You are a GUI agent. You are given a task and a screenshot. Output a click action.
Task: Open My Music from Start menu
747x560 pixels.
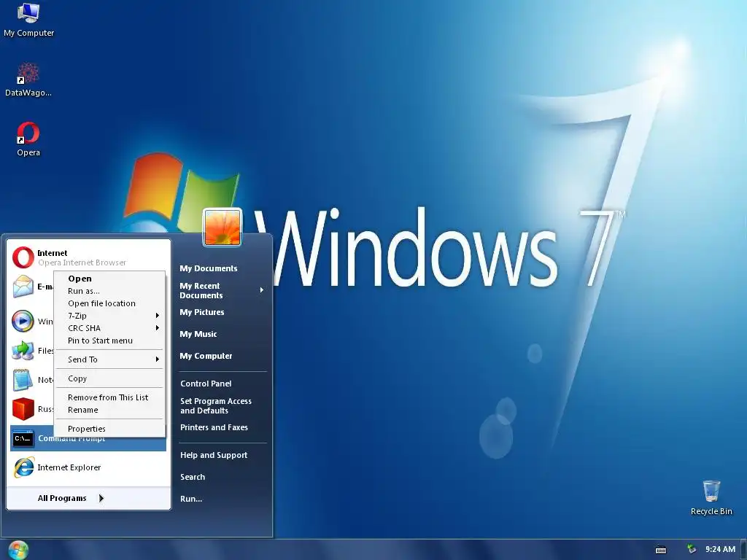tap(198, 334)
